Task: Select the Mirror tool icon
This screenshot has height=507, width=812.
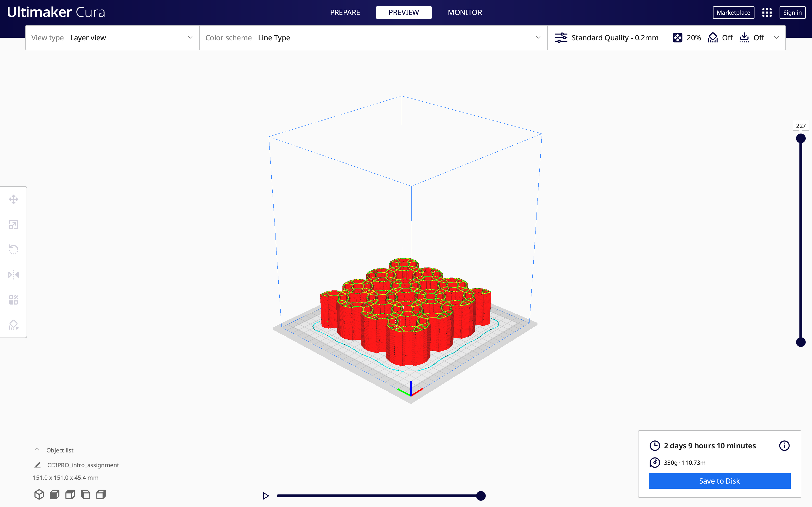Action: click(x=14, y=275)
